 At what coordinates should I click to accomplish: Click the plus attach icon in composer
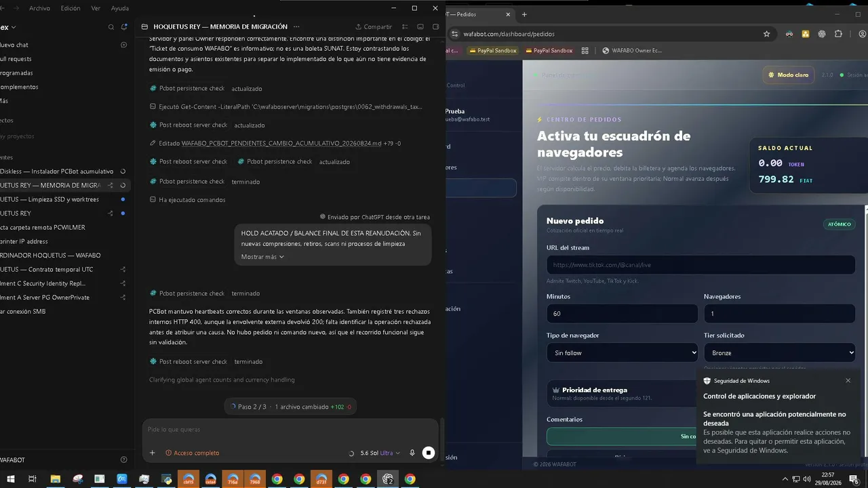(x=152, y=453)
